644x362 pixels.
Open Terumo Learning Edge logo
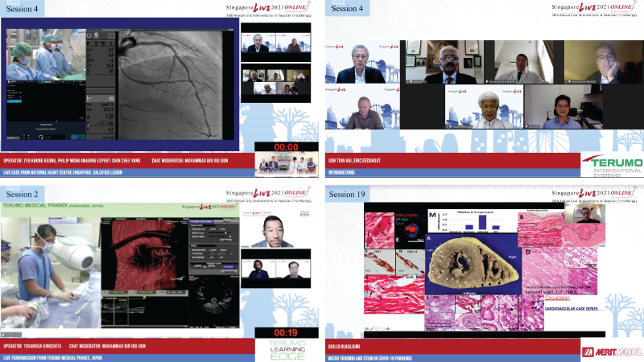287,350
